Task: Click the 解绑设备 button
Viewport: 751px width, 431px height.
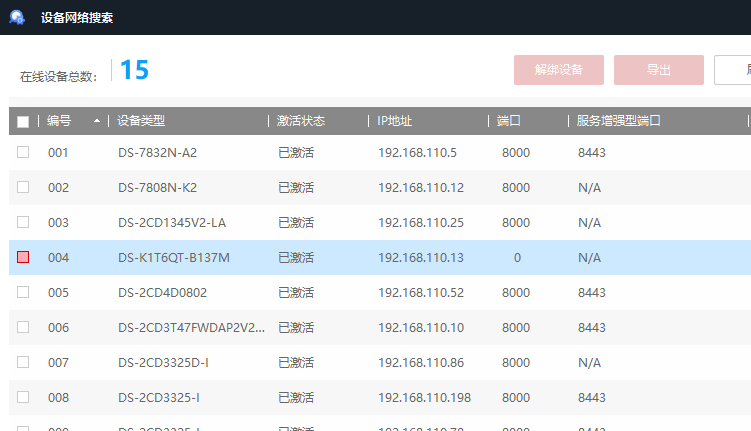Action: pyautogui.click(x=559, y=70)
